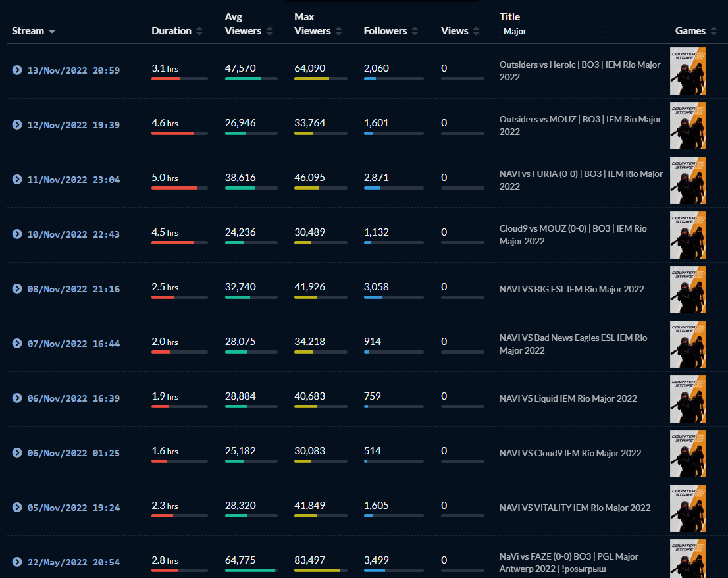
Task: Click the Avg Viewers column header label
Action: [x=243, y=24]
